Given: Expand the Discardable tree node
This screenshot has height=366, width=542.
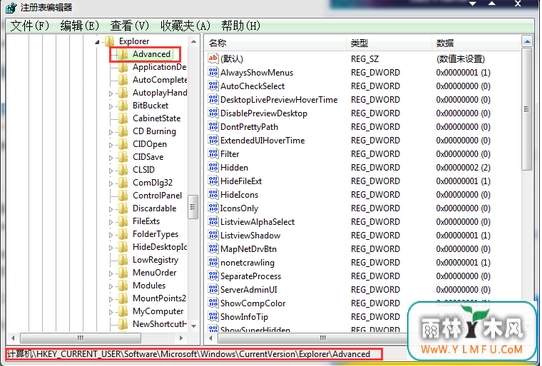Looking at the screenshot, I should 111,209.
